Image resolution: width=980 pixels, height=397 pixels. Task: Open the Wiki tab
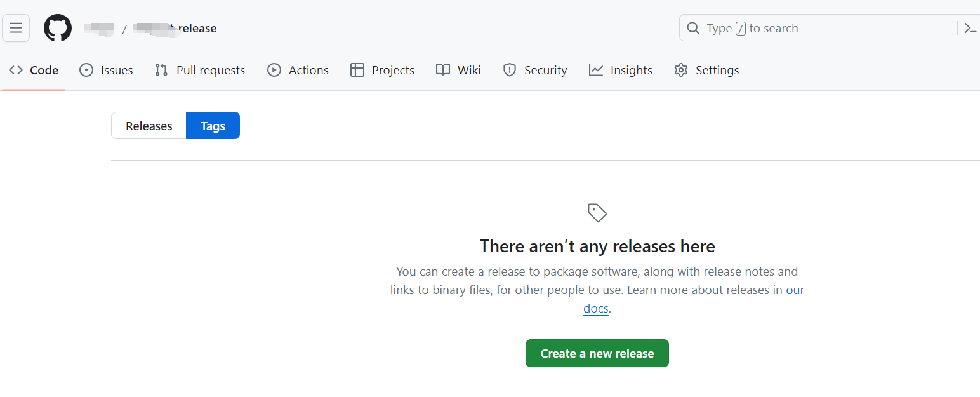point(458,70)
